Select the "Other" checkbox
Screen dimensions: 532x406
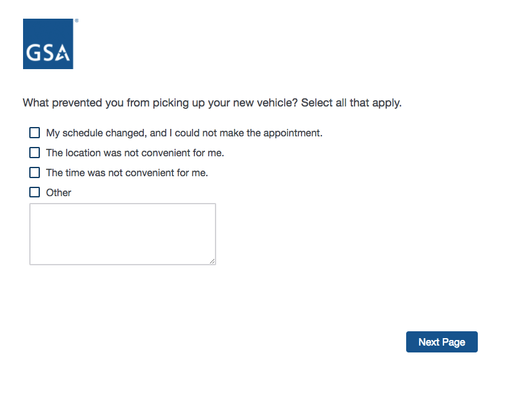(x=35, y=192)
